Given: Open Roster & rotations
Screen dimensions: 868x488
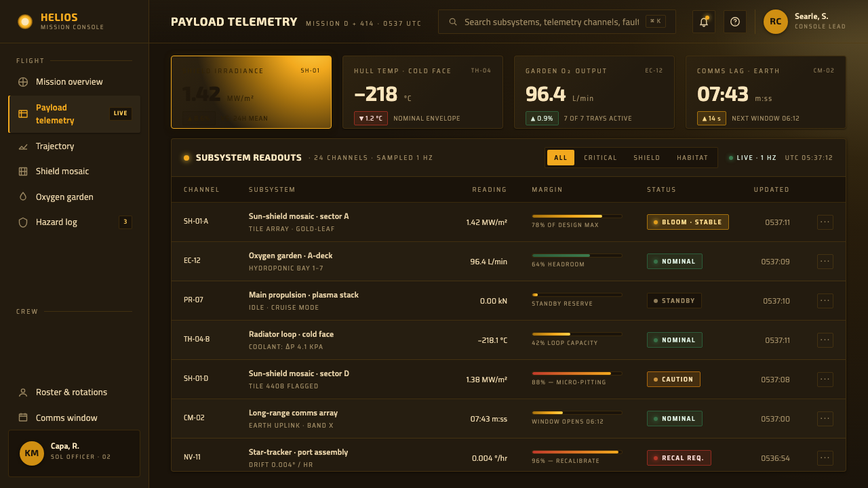Looking at the screenshot, I should pos(75,392).
